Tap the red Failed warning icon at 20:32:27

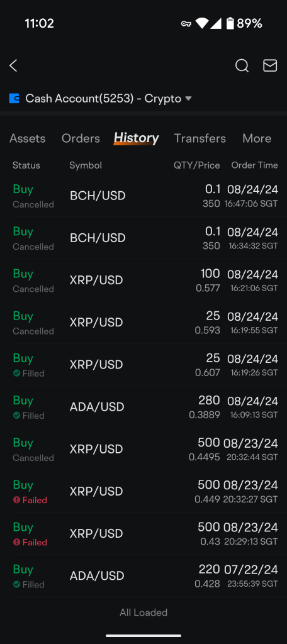16,500
